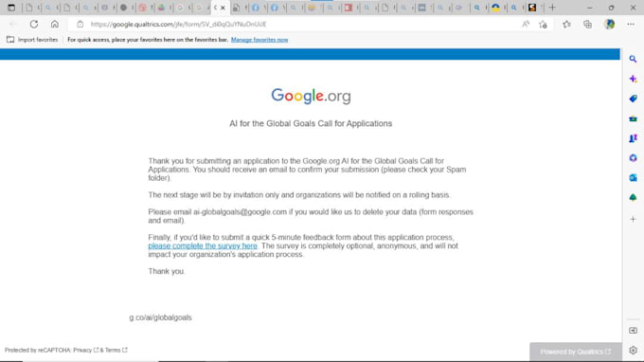Open the reCAPTCHA Privacy link
Screen dimensions: 644x362
[x=85, y=350]
